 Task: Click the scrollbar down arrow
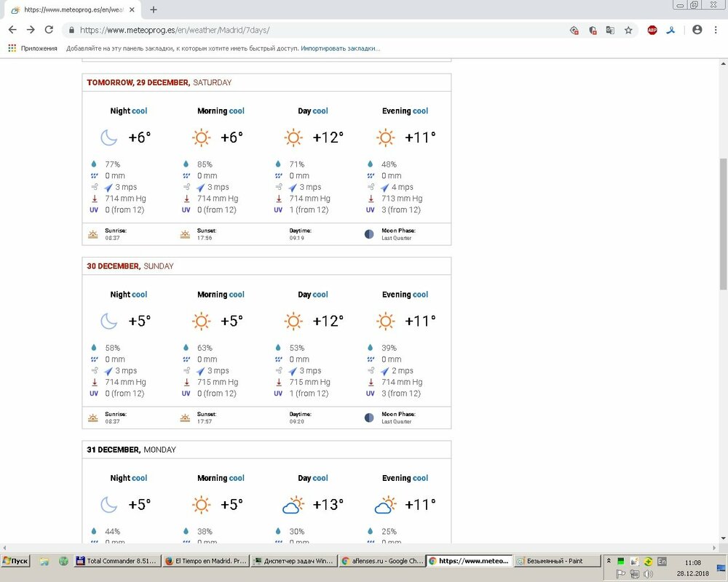tap(722, 538)
